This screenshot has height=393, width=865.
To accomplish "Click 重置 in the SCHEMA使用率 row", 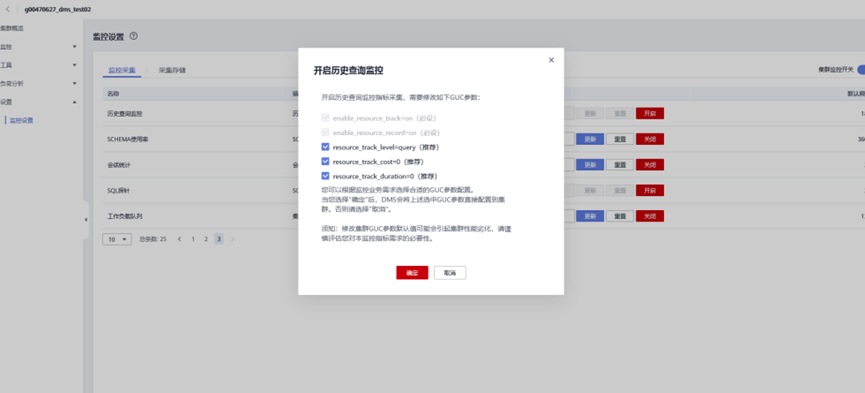I will pyautogui.click(x=620, y=139).
